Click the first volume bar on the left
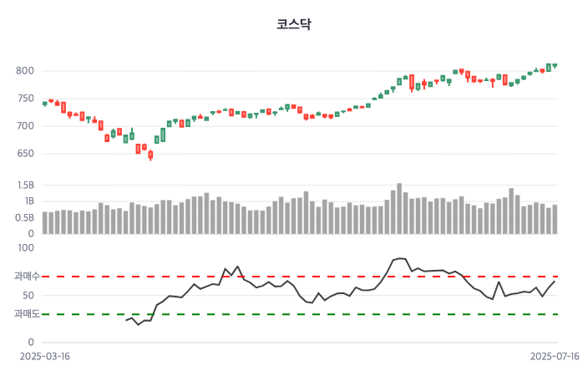 [x=44, y=223]
